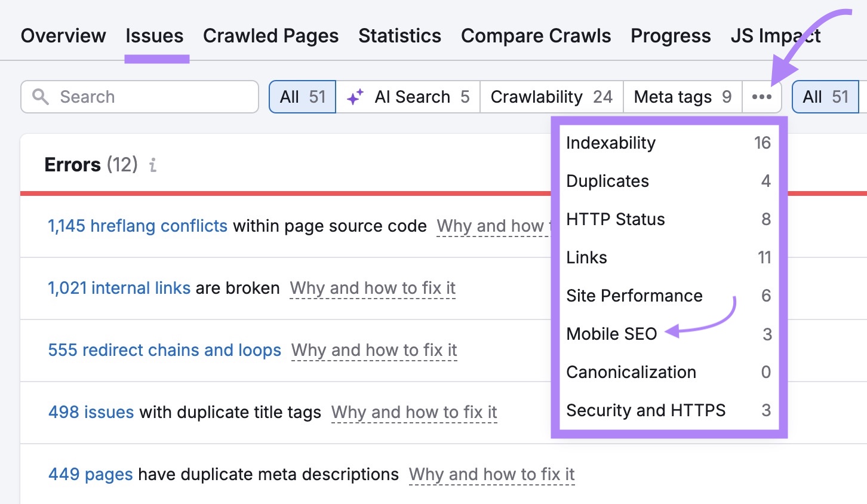Open the three-dot more filters menu
Image resolution: width=867 pixels, height=504 pixels.
pos(762,97)
